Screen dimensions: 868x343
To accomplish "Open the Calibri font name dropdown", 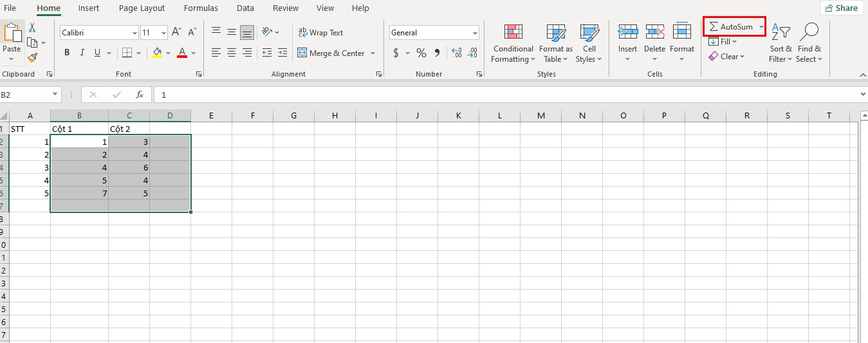I will point(134,33).
